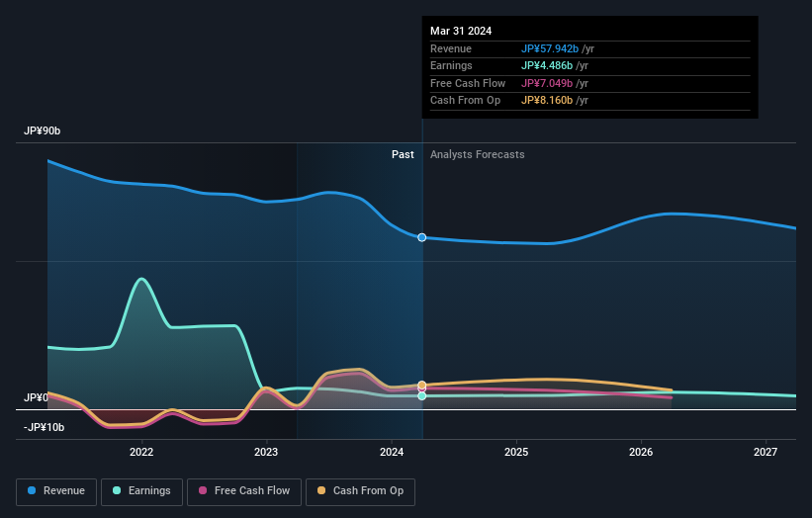812x518 pixels.
Task: Click the Mar 31 2024 tooltip date
Action: pyautogui.click(x=461, y=31)
